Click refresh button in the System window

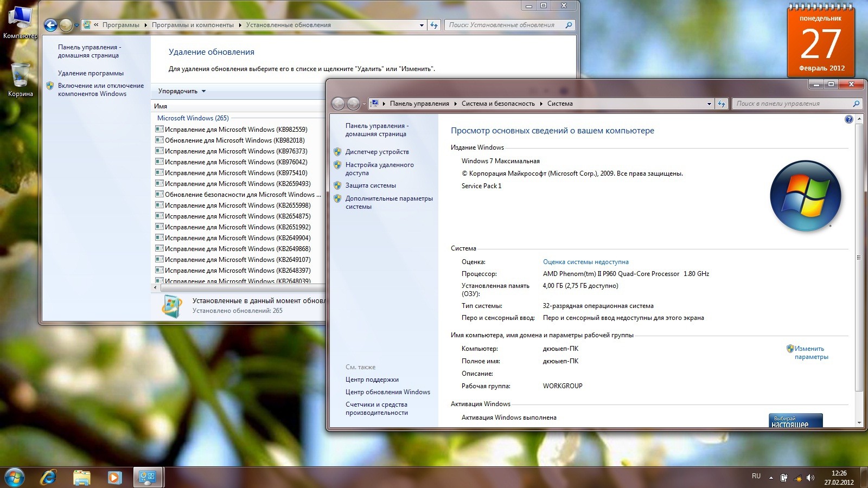coord(722,104)
